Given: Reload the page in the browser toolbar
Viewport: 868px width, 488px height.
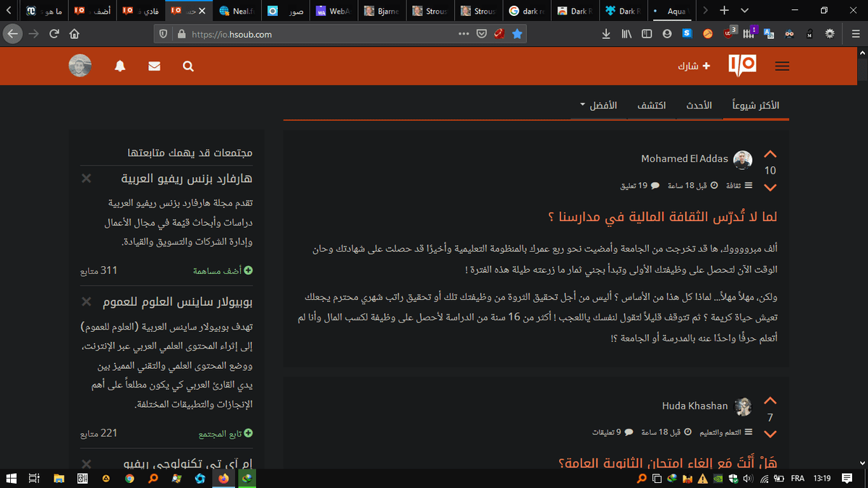Looking at the screenshot, I should (54, 33).
